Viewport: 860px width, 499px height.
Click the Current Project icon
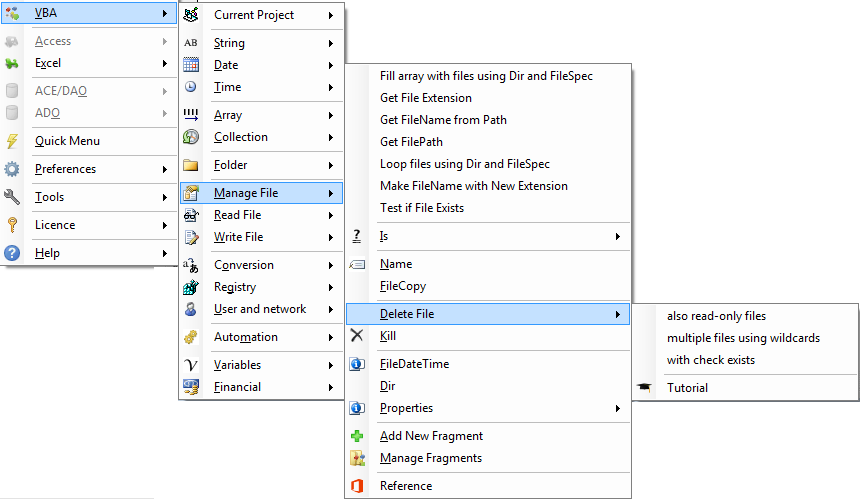[190, 15]
